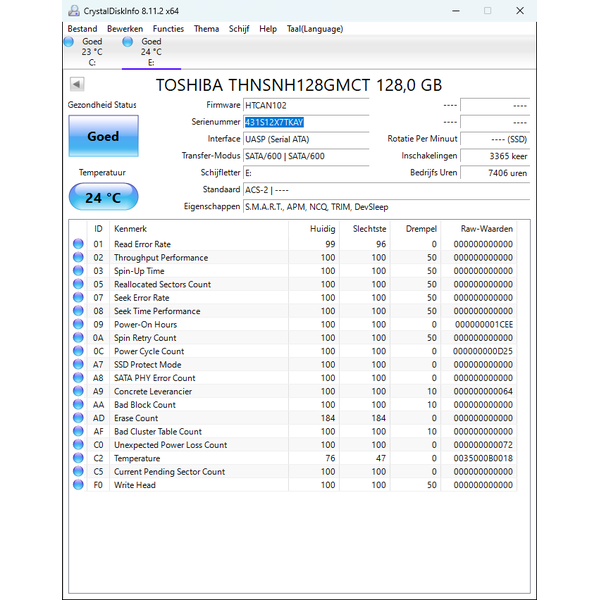Select the 'Unexpected Power Loss Count' text
Screen dimensions: 600x600
click(170, 445)
